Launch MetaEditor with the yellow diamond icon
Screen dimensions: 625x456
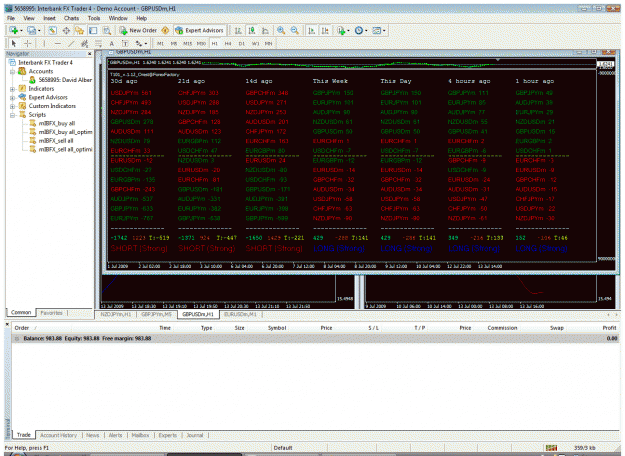click(165, 30)
